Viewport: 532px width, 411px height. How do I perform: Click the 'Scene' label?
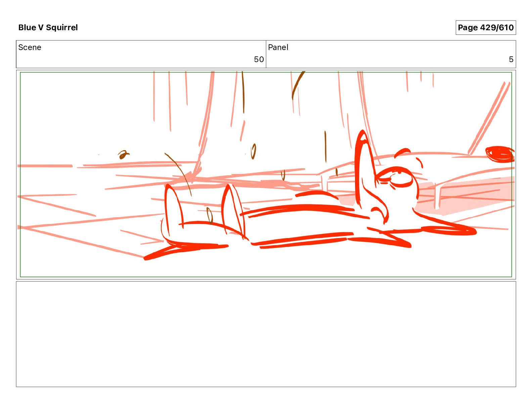(30, 47)
